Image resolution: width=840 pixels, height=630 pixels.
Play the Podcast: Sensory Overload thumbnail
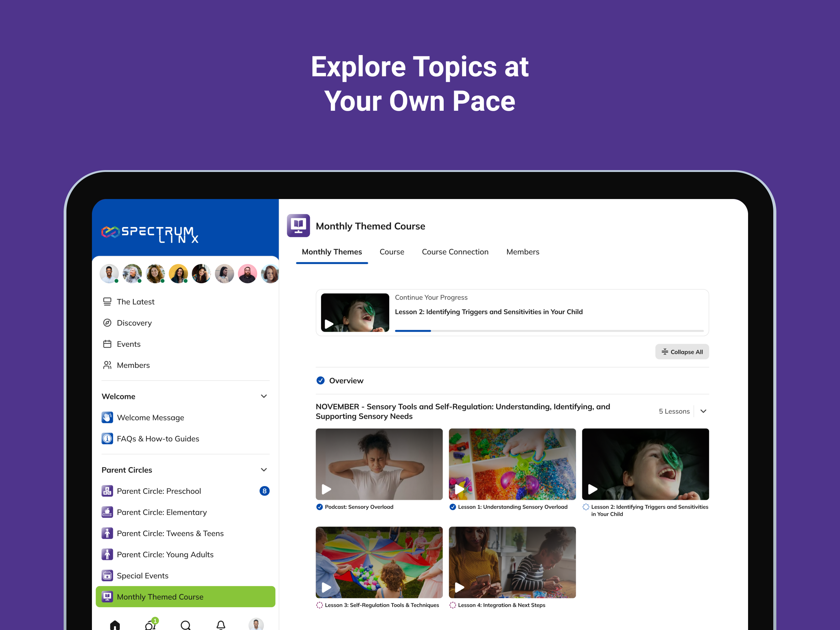[379, 464]
